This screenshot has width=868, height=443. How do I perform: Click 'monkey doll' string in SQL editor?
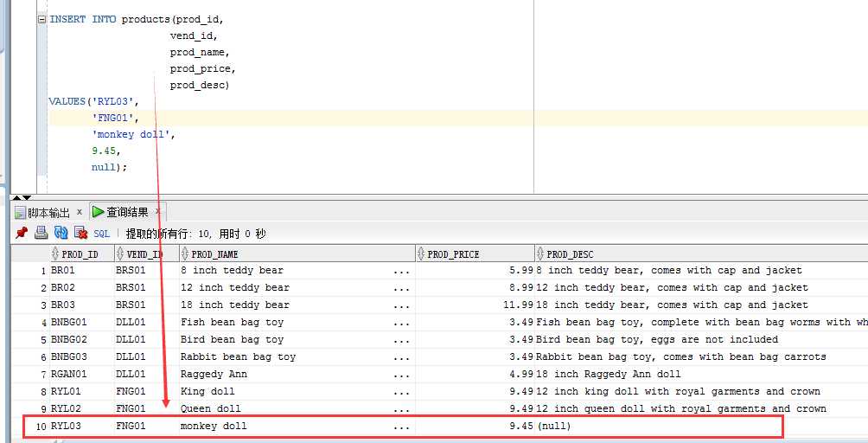click(x=131, y=134)
